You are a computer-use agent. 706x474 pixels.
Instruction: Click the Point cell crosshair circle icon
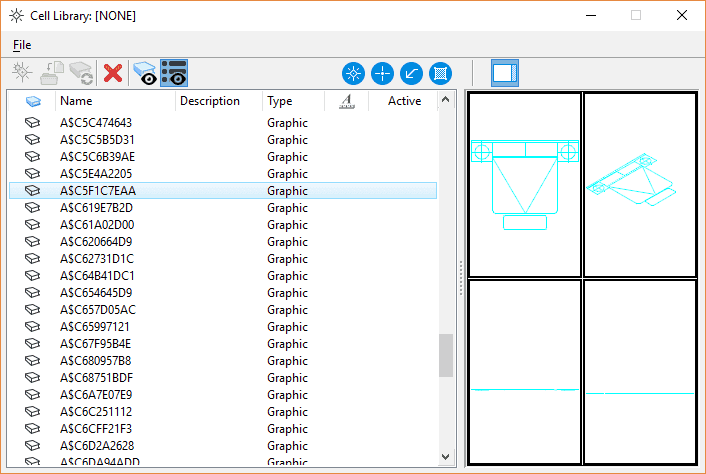382,73
